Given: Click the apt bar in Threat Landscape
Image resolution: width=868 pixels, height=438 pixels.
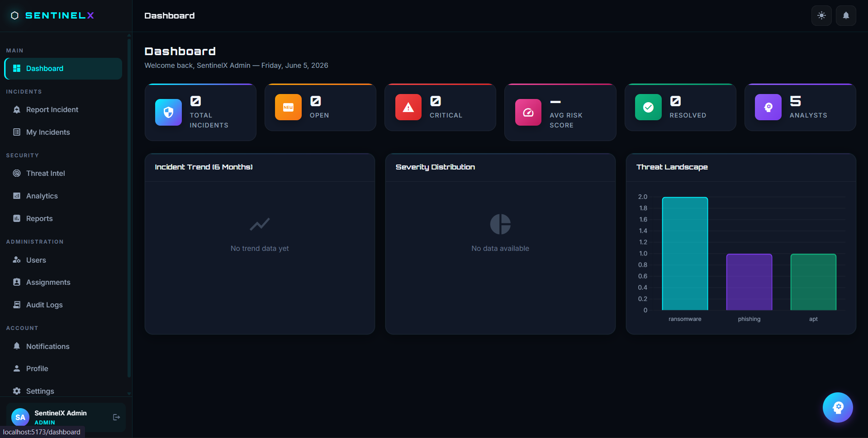Looking at the screenshot, I should coord(813,282).
